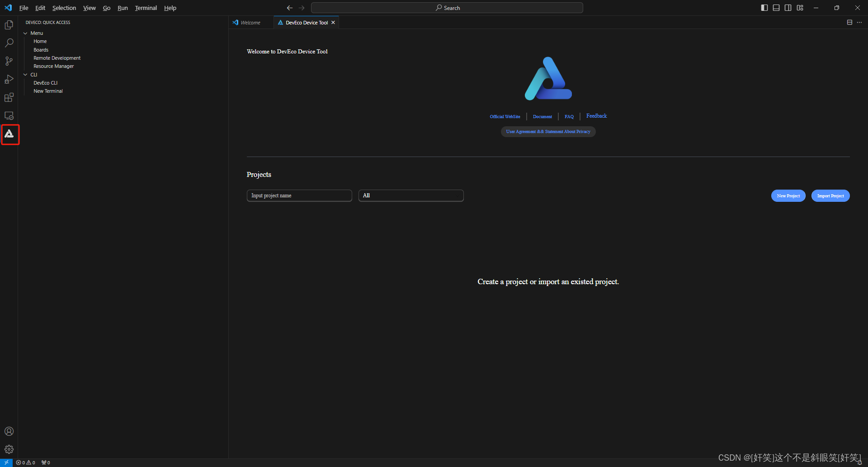Open the Terminal menu
Image resolution: width=868 pixels, height=467 pixels.
coord(146,8)
